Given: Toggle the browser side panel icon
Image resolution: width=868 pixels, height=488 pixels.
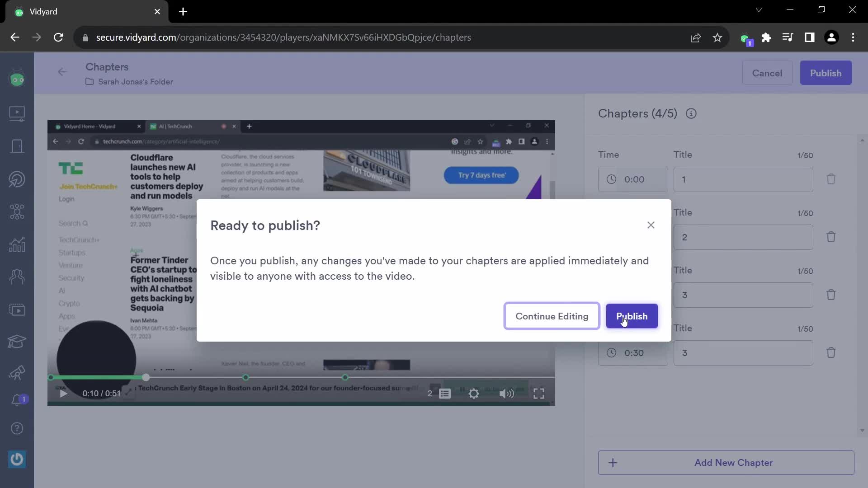Looking at the screenshot, I should pyautogui.click(x=810, y=38).
